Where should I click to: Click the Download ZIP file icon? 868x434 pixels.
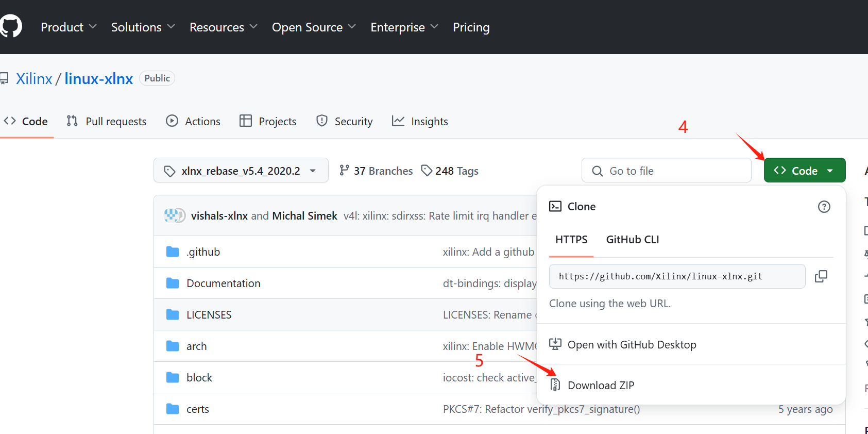(x=555, y=385)
